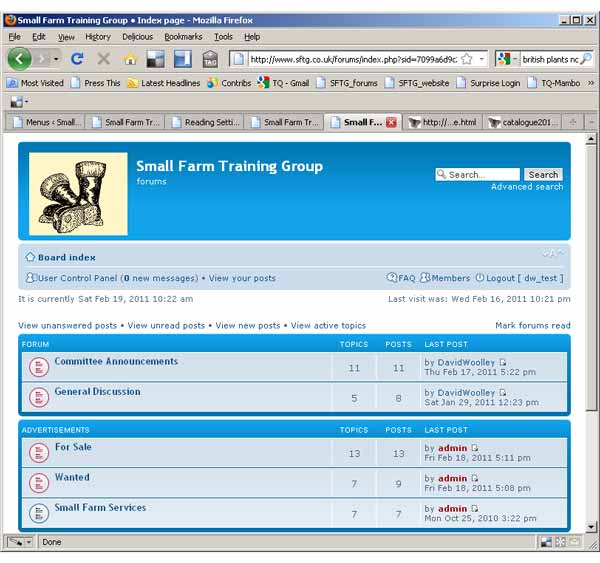Close the active Small F... tab
This screenshot has height=563, width=600.
[391, 122]
